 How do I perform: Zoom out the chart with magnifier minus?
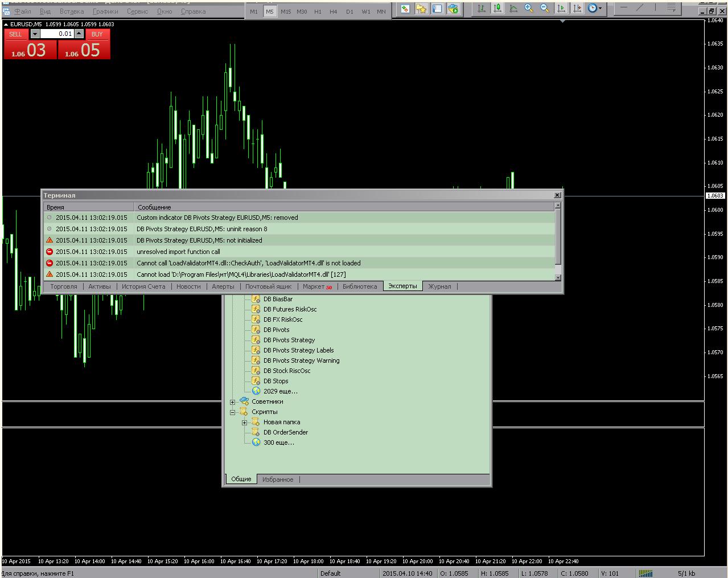[x=545, y=8]
